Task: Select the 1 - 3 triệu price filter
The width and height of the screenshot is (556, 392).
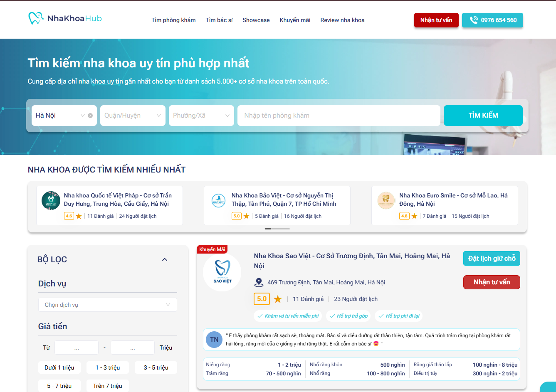Action: [108, 367]
